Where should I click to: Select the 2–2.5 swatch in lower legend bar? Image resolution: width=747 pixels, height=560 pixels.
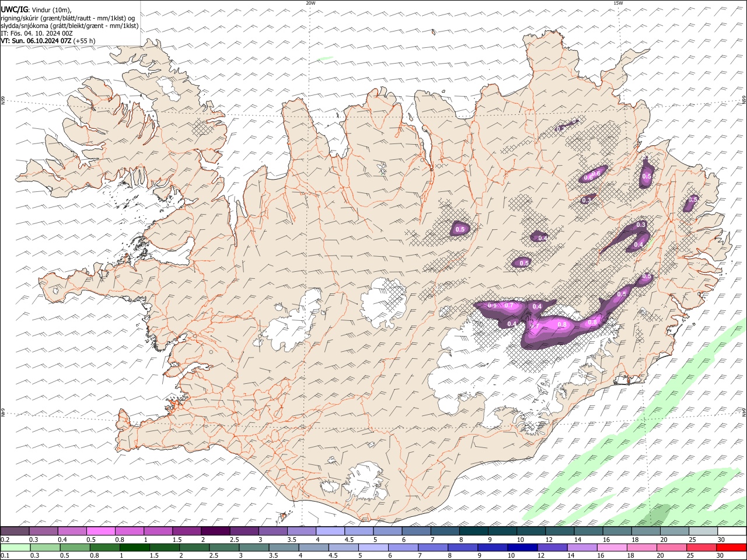coord(194,548)
